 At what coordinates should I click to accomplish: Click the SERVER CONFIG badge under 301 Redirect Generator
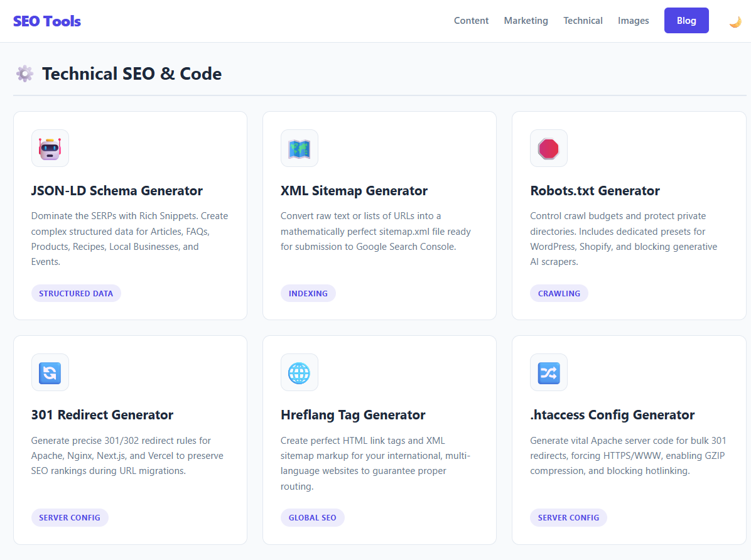coord(70,517)
